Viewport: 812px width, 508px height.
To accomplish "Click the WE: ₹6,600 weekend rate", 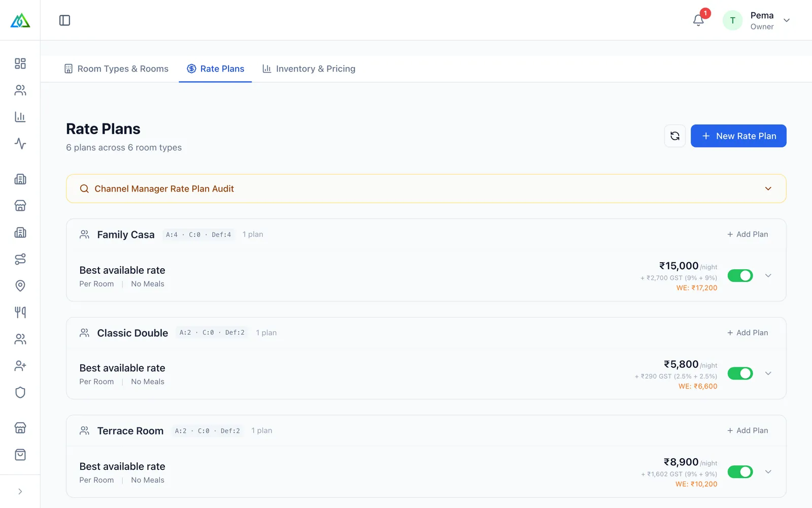I will click(698, 386).
